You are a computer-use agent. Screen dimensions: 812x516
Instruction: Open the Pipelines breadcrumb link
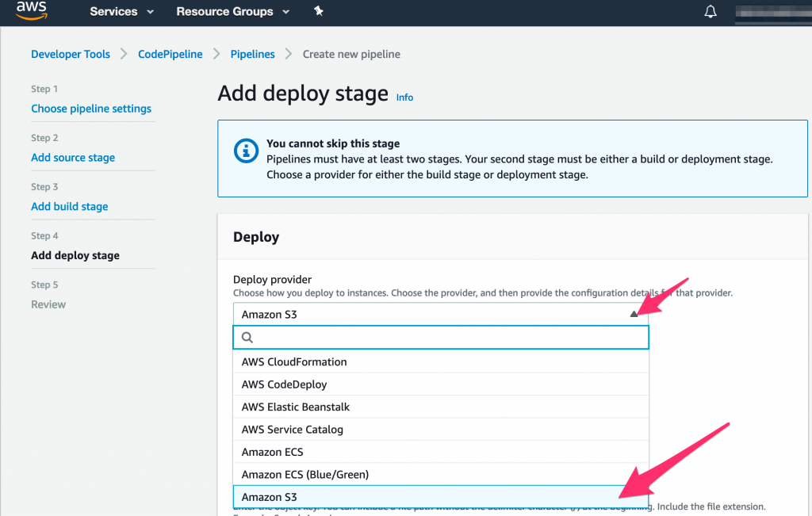252,54
